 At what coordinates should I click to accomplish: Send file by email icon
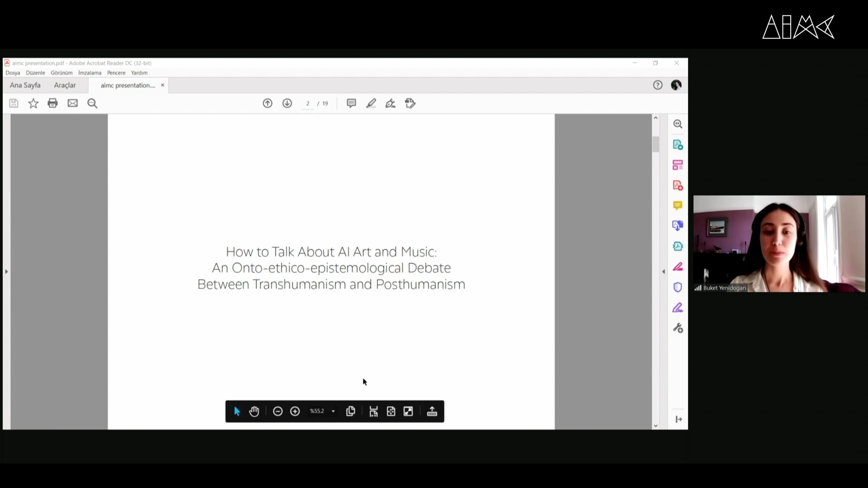coord(72,103)
